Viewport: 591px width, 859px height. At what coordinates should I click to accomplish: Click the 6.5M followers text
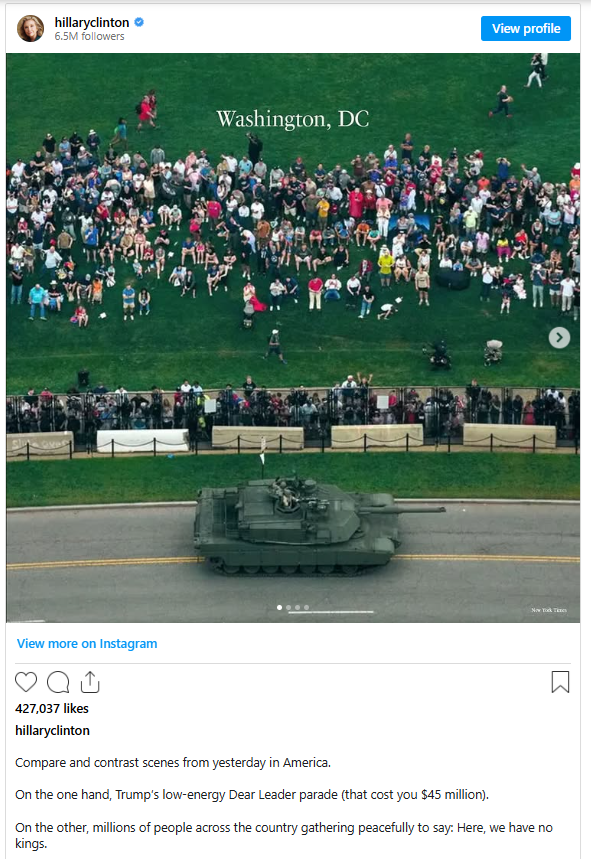(x=89, y=36)
